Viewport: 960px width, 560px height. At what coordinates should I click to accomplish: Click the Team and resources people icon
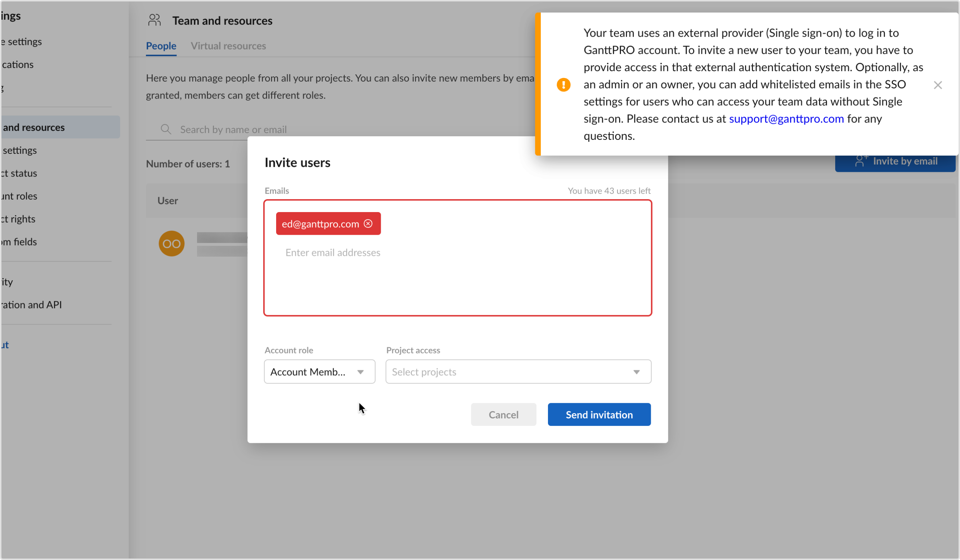click(x=154, y=20)
